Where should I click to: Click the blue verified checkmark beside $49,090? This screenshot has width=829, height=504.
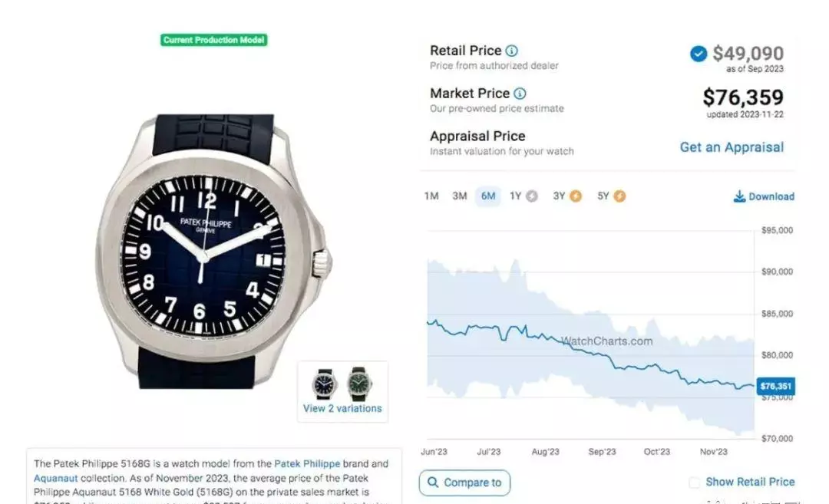coord(699,54)
